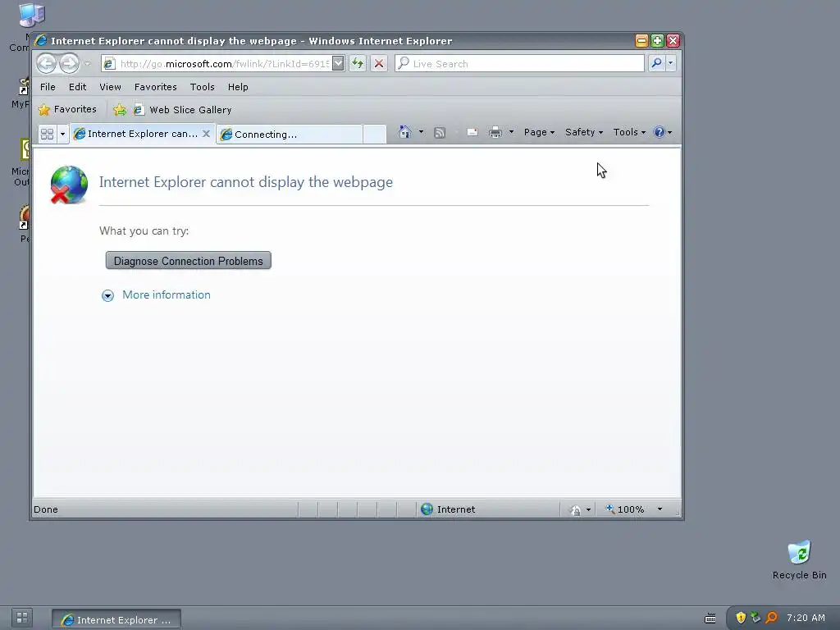Expand the Home button dropdown arrow
Viewport: 840px width, 630px height.
(421, 132)
